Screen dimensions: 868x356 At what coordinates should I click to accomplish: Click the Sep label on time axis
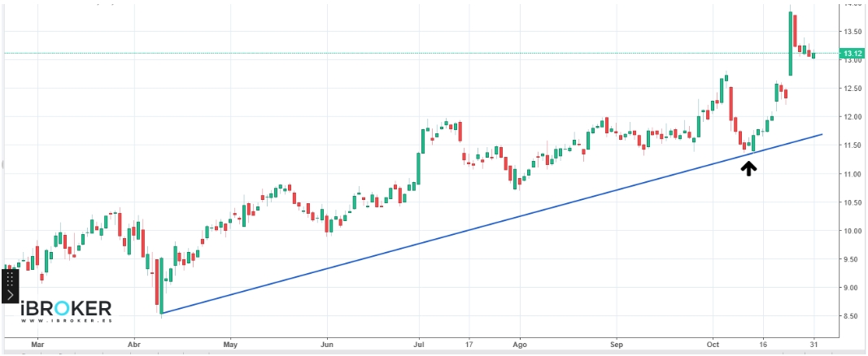[616, 345]
